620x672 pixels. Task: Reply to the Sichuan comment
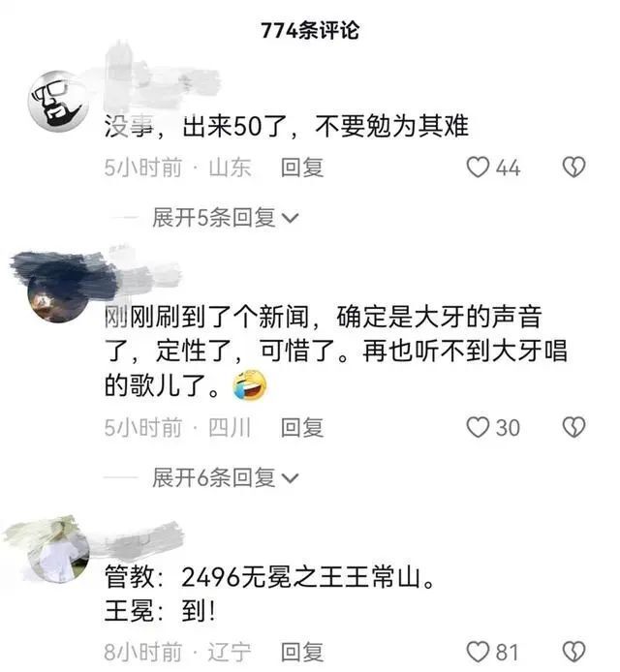pos(302,427)
